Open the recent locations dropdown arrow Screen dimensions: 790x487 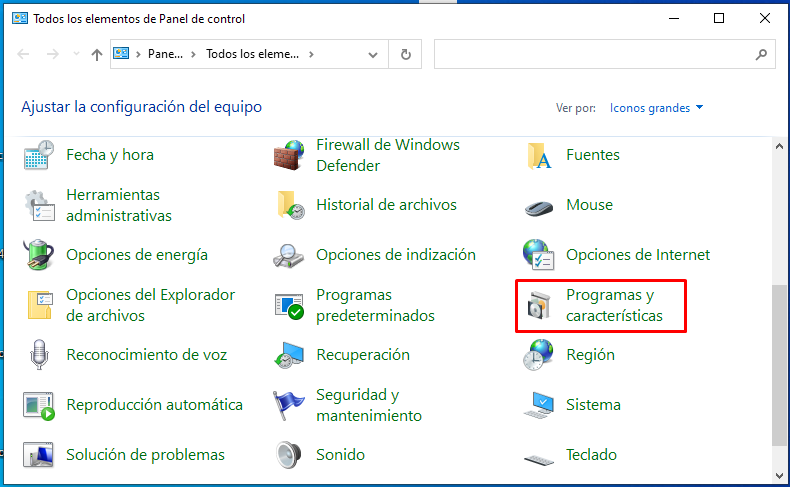point(76,53)
